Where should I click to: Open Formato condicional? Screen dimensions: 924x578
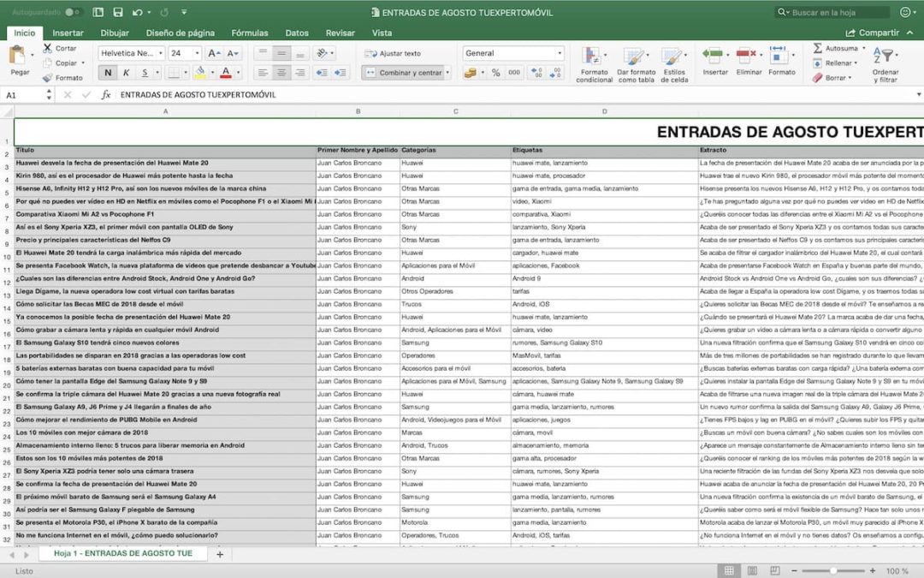click(595, 69)
